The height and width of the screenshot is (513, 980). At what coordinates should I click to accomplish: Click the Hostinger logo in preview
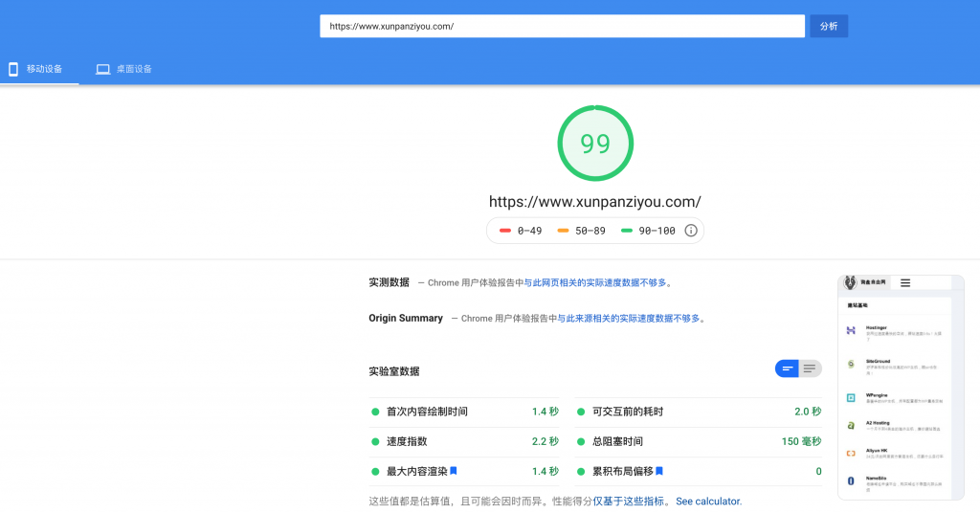pos(850,330)
